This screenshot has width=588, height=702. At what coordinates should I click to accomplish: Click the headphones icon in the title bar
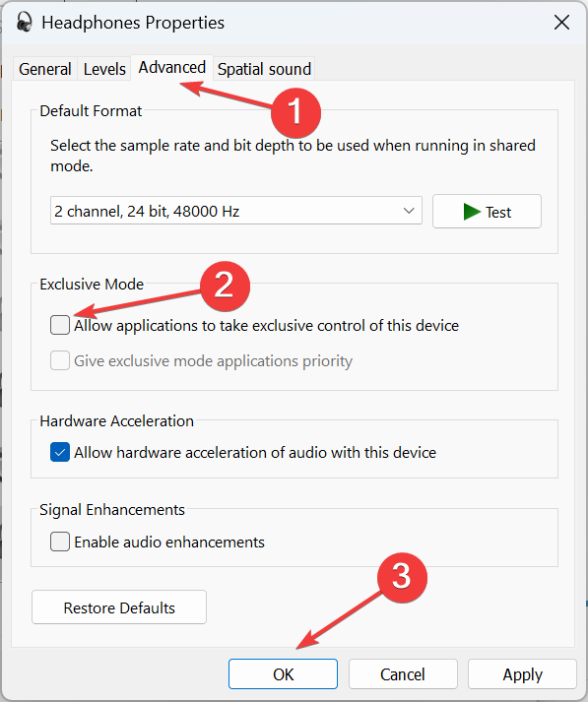click(x=25, y=22)
